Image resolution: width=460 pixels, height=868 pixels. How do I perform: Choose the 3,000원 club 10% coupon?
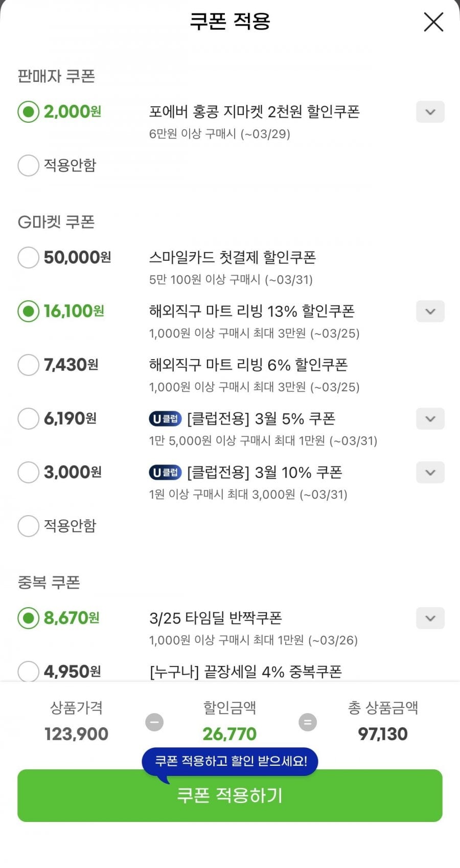28,472
